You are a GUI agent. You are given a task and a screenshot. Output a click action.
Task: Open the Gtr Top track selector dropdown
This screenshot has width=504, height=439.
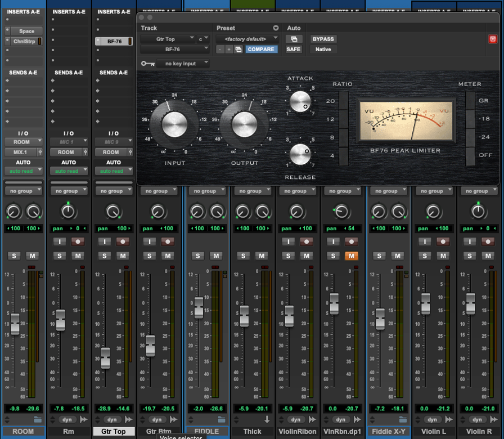(x=168, y=39)
